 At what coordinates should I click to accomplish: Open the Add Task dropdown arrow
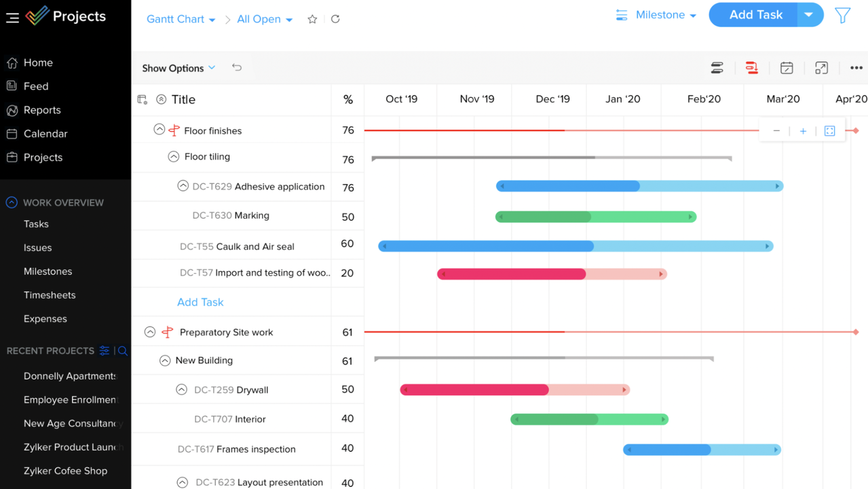click(809, 15)
